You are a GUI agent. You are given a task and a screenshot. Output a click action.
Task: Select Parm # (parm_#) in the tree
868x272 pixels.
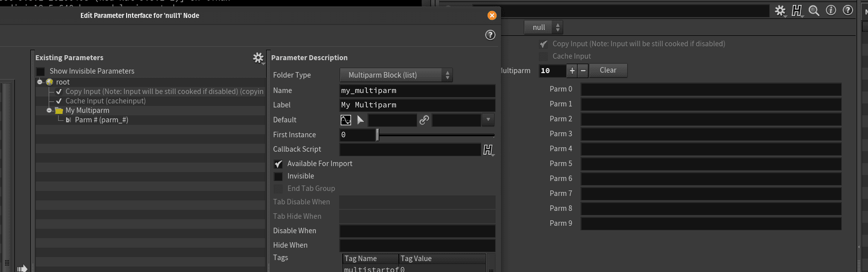coord(101,120)
